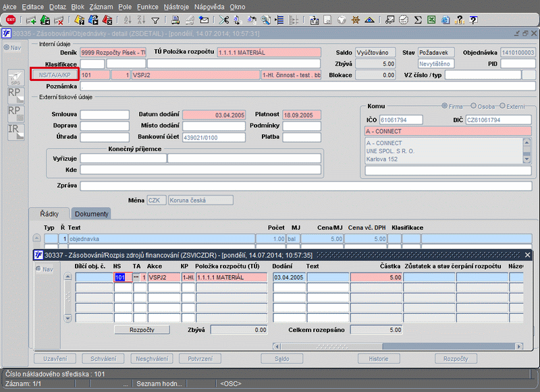
Task: Click the SPS side panel icon
Action: coord(16,78)
